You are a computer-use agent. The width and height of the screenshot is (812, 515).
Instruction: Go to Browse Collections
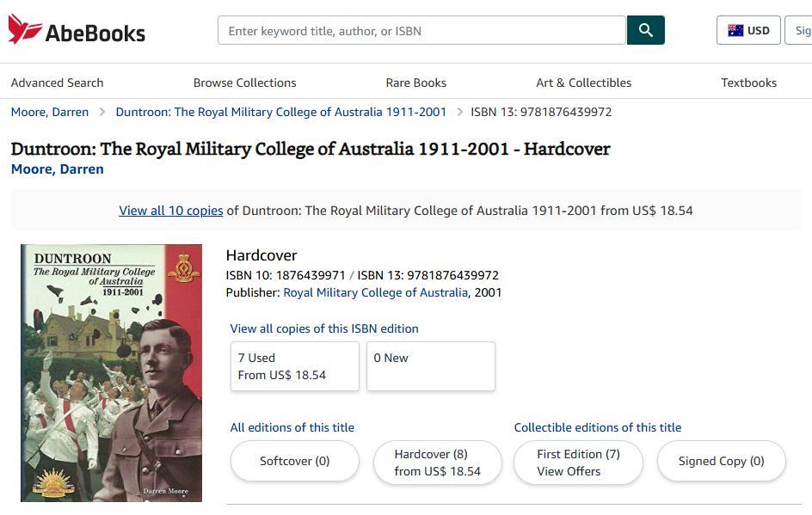(x=244, y=83)
